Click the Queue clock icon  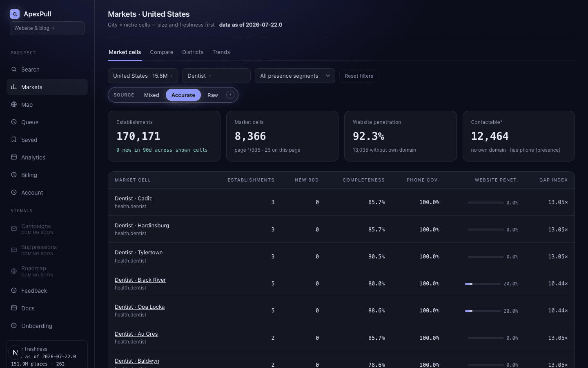point(14,122)
